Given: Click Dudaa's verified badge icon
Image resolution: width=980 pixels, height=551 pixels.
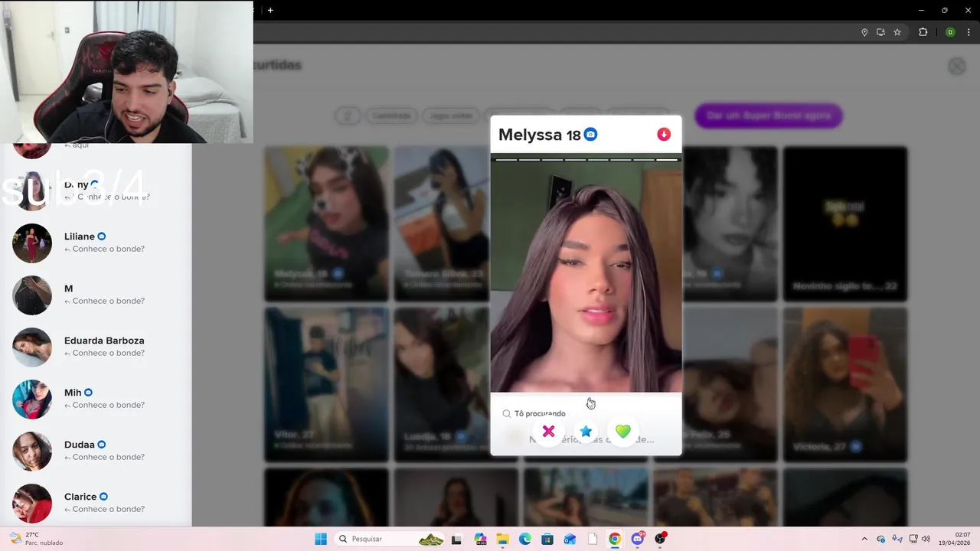Looking at the screenshot, I should tap(102, 445).
